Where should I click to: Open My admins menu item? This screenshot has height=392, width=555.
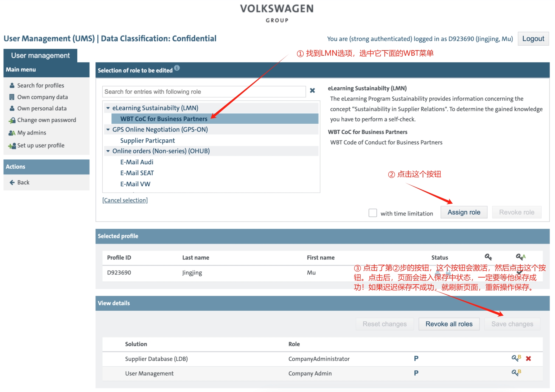[x=32, y=133]
